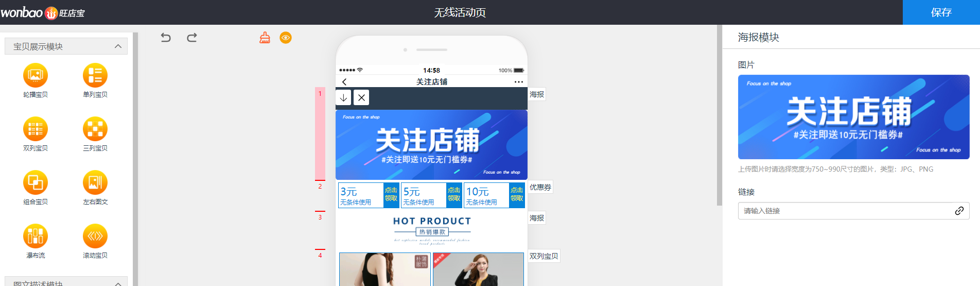Move the poster module down with arrow

343,97
